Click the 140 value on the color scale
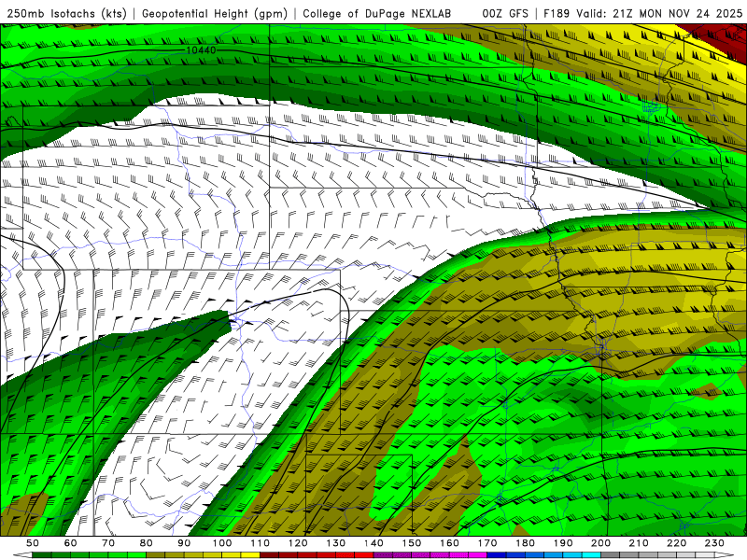This screenshot has width=747, height=560. (x=374, y=543)
